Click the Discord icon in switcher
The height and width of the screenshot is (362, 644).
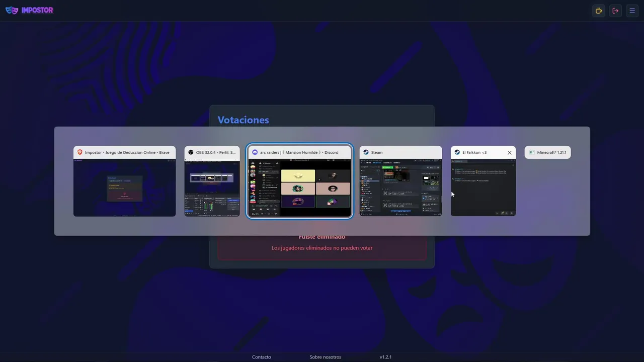pyautogui.click(x=255, y=152)
